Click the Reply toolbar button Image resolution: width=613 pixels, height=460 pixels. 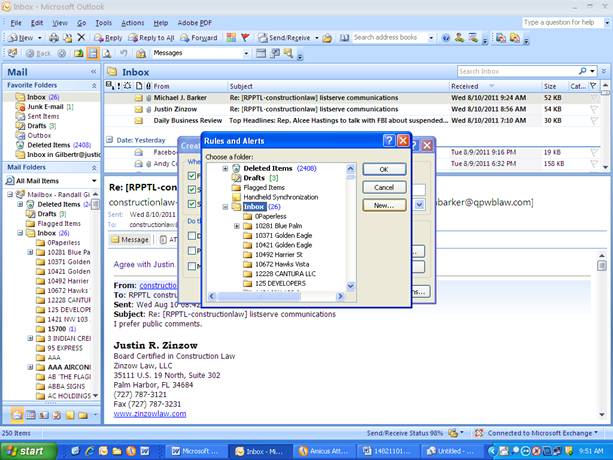tap(108, 38)
